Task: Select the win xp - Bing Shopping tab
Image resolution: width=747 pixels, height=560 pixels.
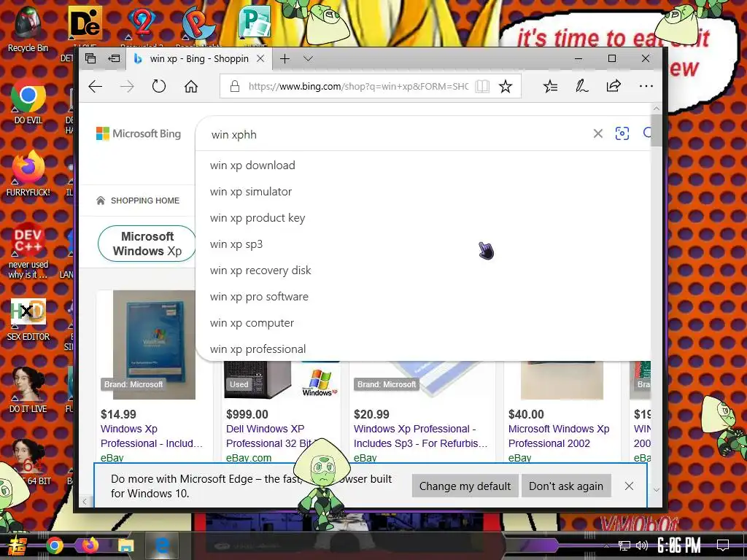Action: [199, 58]
